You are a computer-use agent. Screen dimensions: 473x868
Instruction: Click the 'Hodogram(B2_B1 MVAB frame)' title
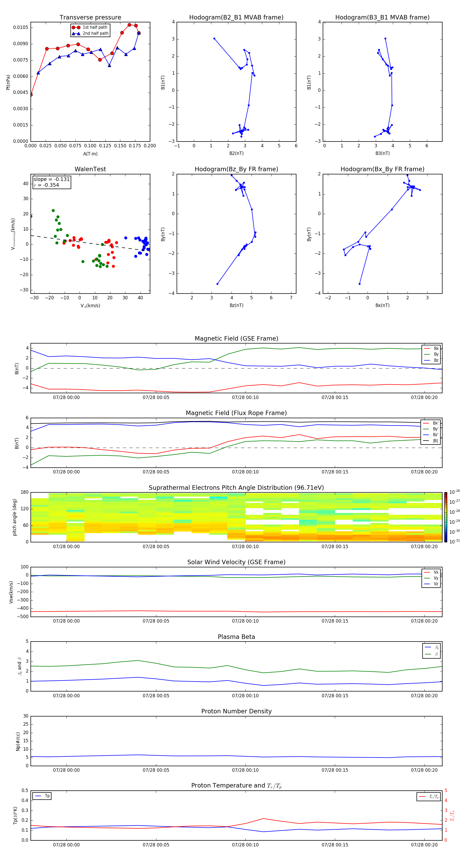click(236, 18)
